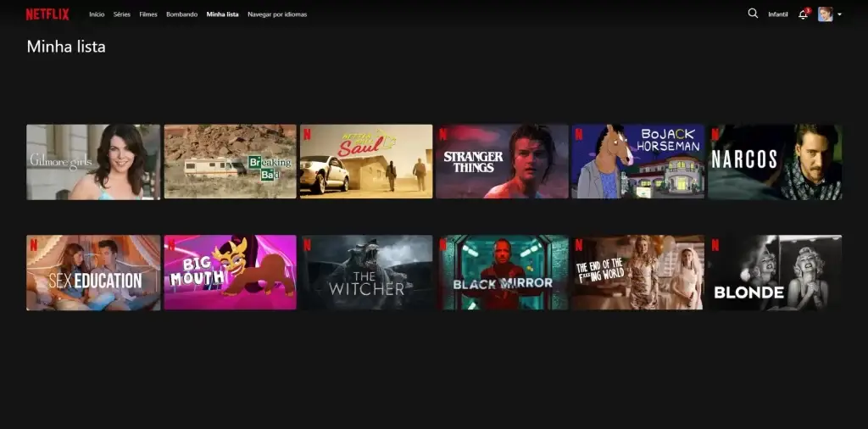Expand the profile dropdown arrow

pyautogui.click(x=840, y=14)
